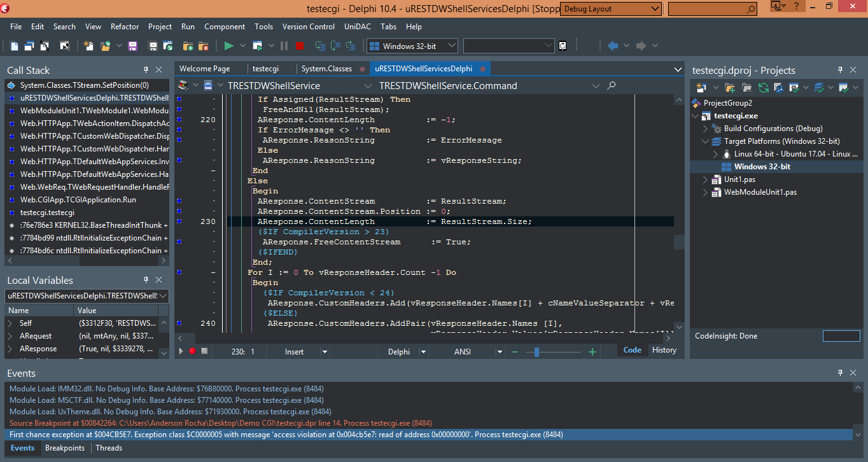Run the project with the green Run icon
The width and height of the screenshot is (868, 462).
(229, 45)
